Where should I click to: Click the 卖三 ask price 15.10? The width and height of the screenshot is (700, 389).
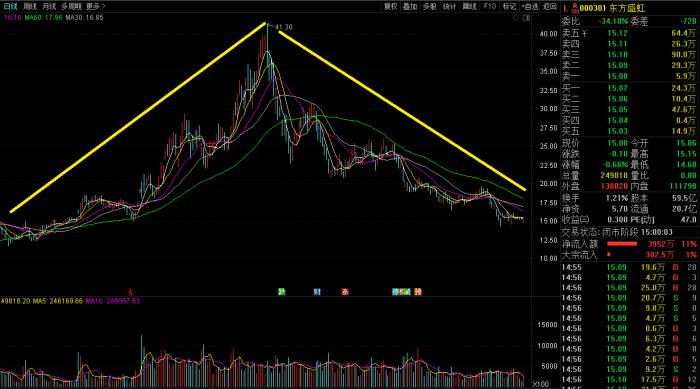point(617,54)
